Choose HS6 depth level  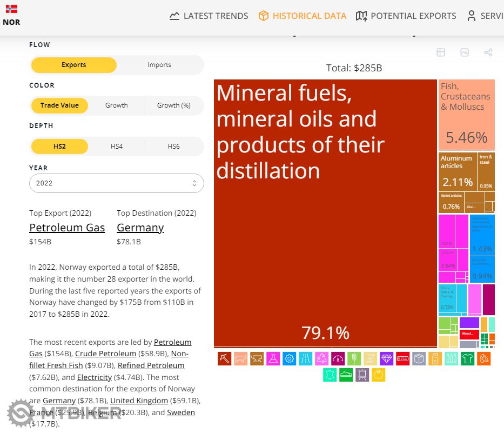(173, 146)
